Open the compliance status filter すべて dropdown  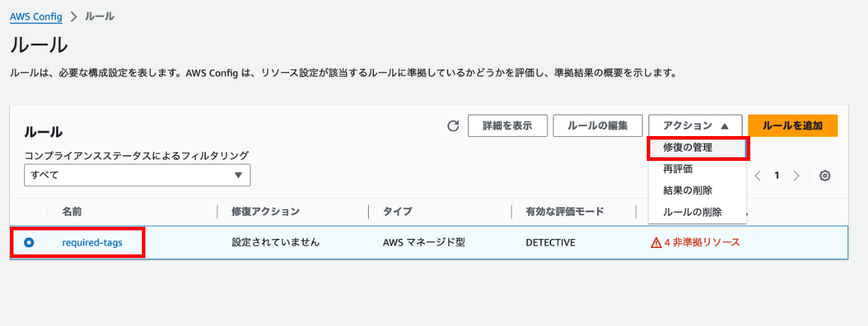coord(137,175)
